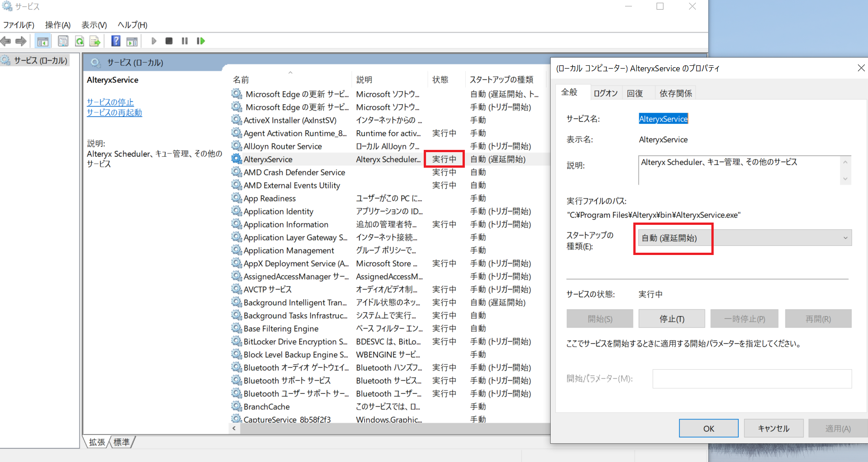This screenshot has width=868, height=462.
Task: Click the Restart Service toolbar icon
Action: [x=200, y=41]
